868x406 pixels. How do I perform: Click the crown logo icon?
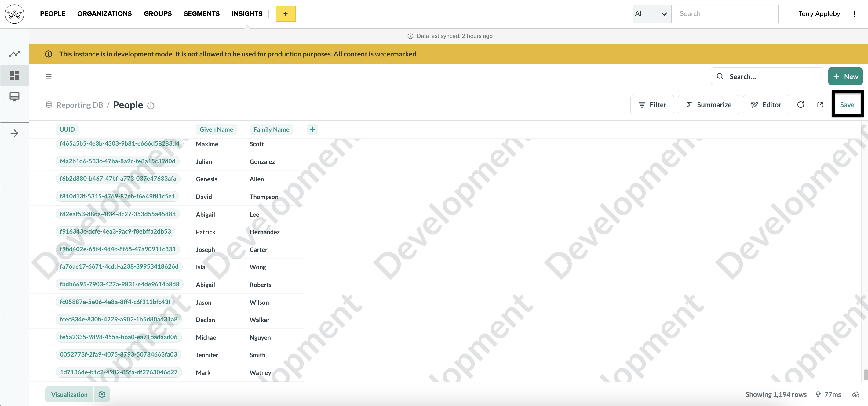click(14, 14)
